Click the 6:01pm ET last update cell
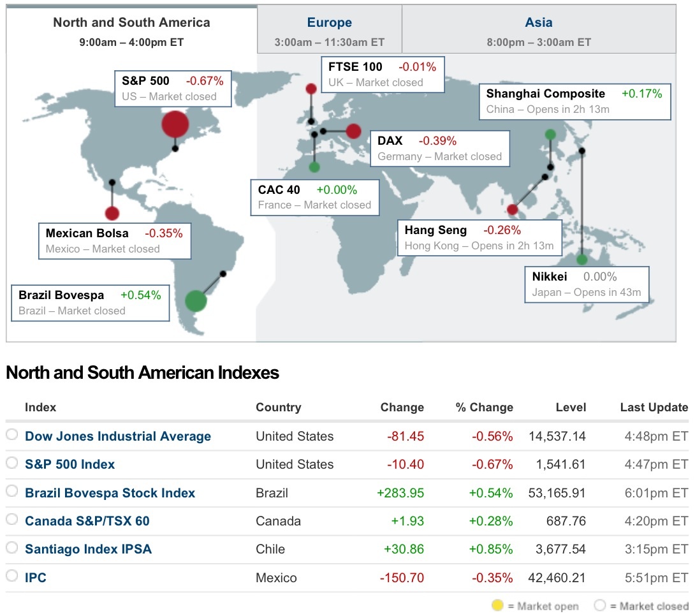695x616 pixels. [x=656, y=493]
